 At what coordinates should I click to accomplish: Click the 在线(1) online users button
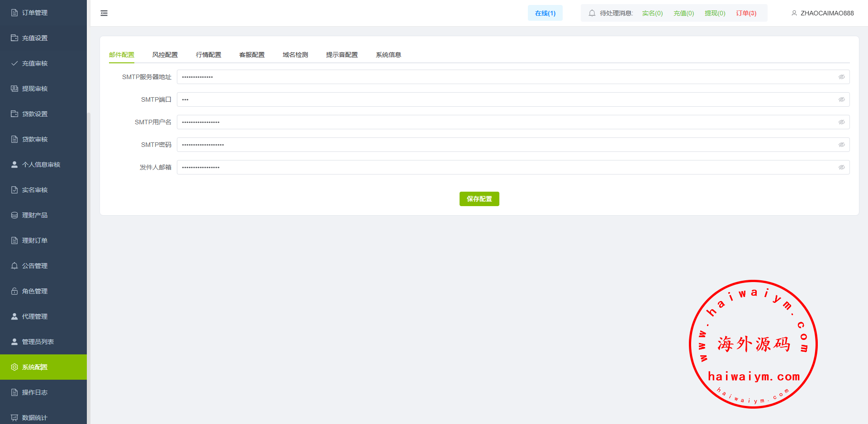(x=545, y=13)
